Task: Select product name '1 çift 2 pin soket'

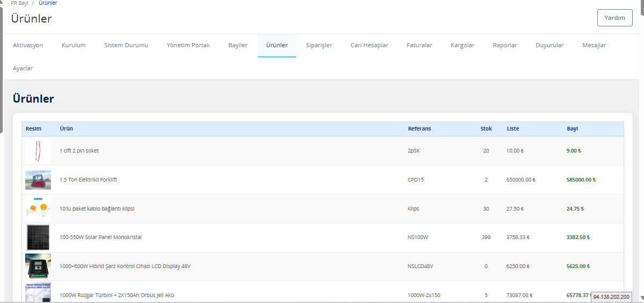Action: (x=79, y=151)
